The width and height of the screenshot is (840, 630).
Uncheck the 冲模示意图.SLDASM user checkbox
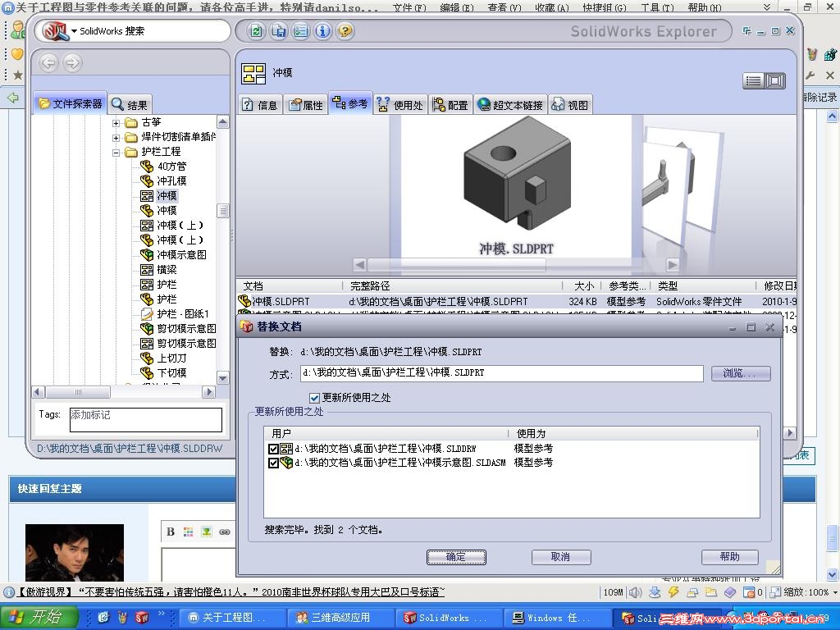tap(273, 463)
